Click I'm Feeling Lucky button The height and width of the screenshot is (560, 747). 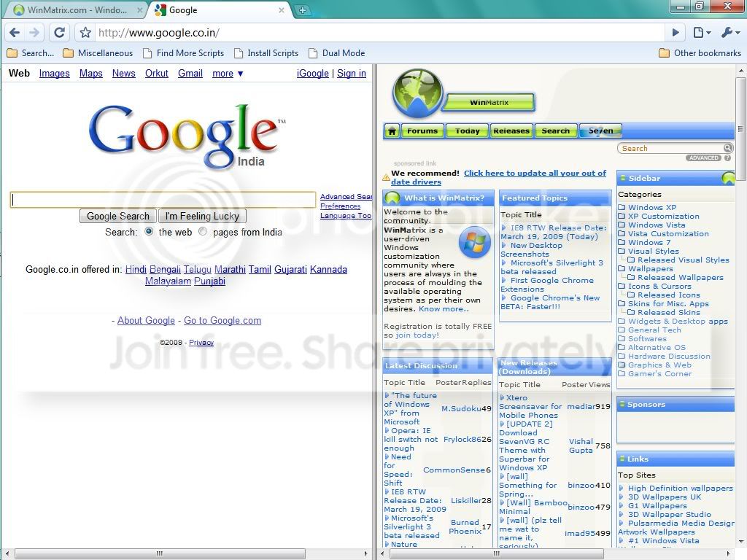[202, 216]
